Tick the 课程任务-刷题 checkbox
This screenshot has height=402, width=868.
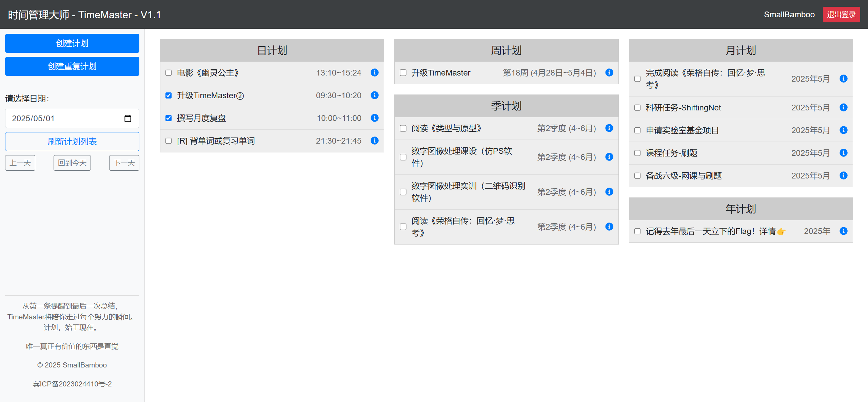pos(637,153)
